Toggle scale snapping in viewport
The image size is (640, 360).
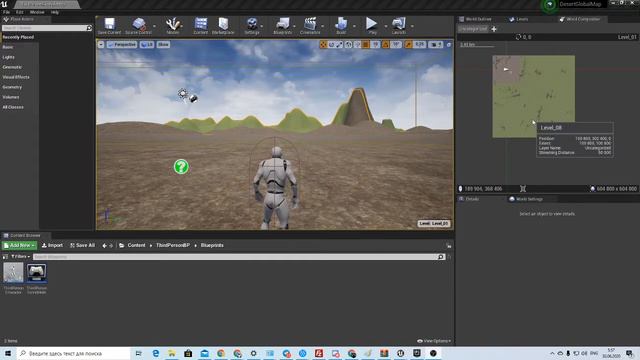[408, 44]
